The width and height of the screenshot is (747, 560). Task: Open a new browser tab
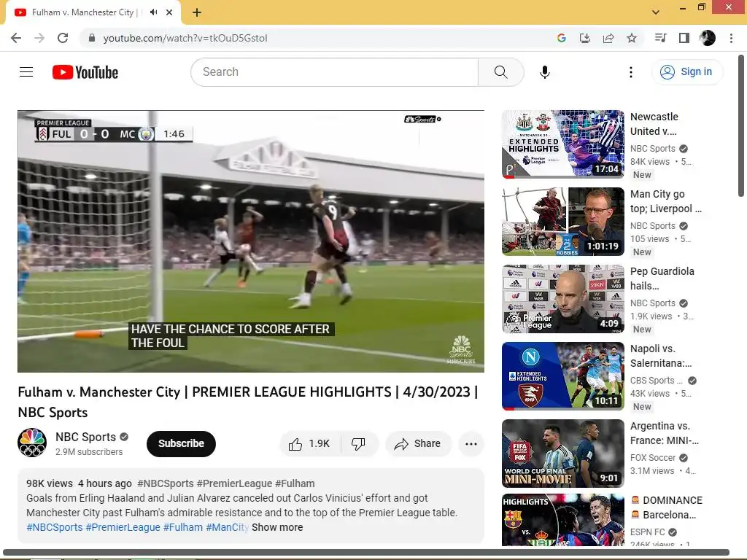[x=197, y=12]
